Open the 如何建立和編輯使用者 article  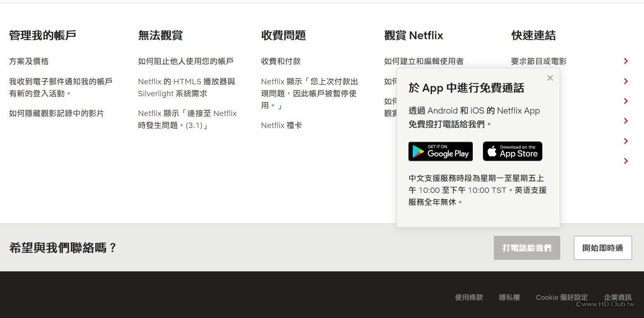pyautogui.click(x=424, y=61)
